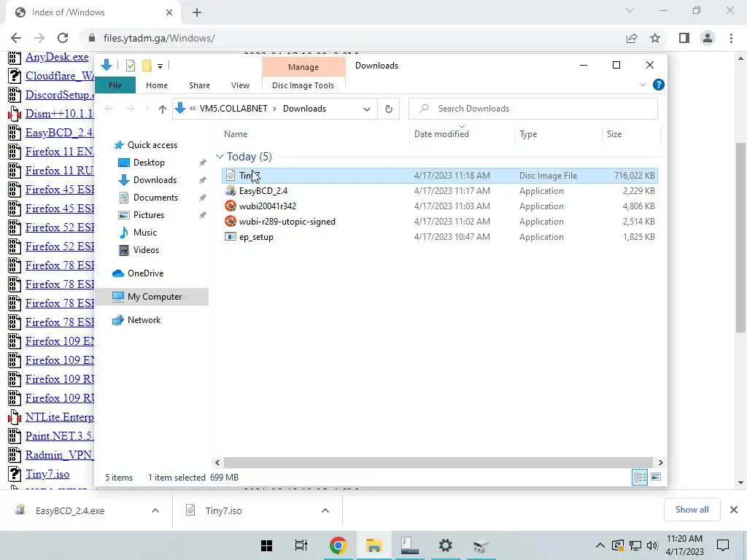Sort files by Size column
Viewport: 747px width, 560px height.
point(614,134)
